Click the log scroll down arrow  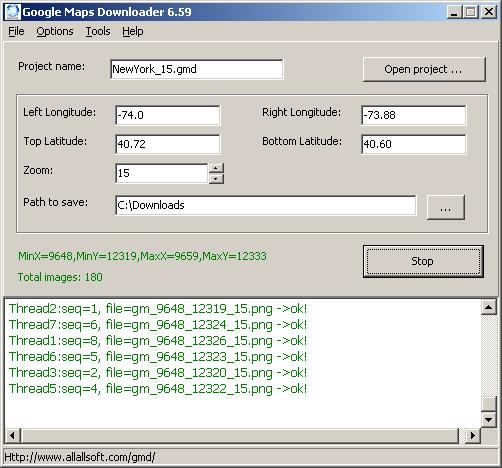[x=489, y=419]
